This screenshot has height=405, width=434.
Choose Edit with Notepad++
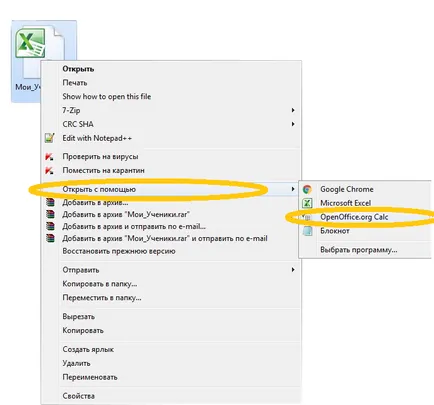(x=97, y=138)
